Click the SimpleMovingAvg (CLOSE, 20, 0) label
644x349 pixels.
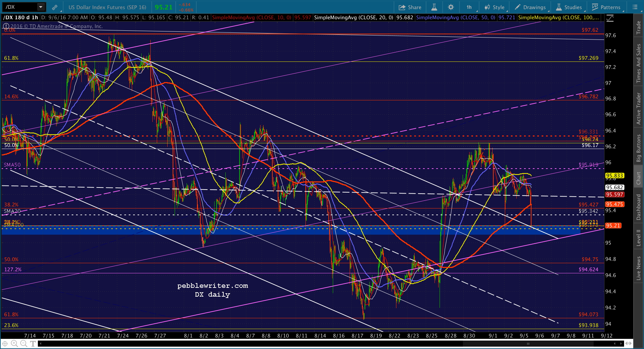click(353, 18)
